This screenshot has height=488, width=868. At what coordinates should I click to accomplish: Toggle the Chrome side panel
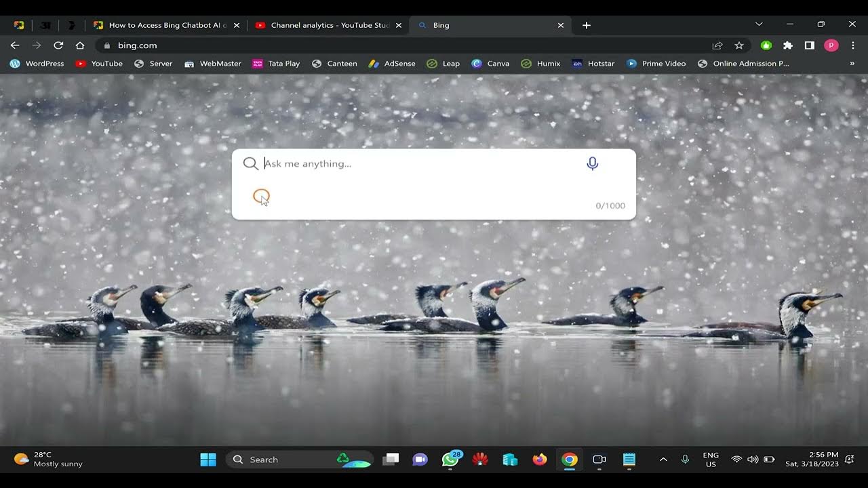pos(809,45)
